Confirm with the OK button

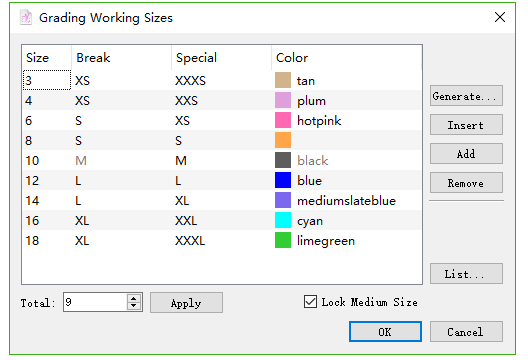[385, 332]
